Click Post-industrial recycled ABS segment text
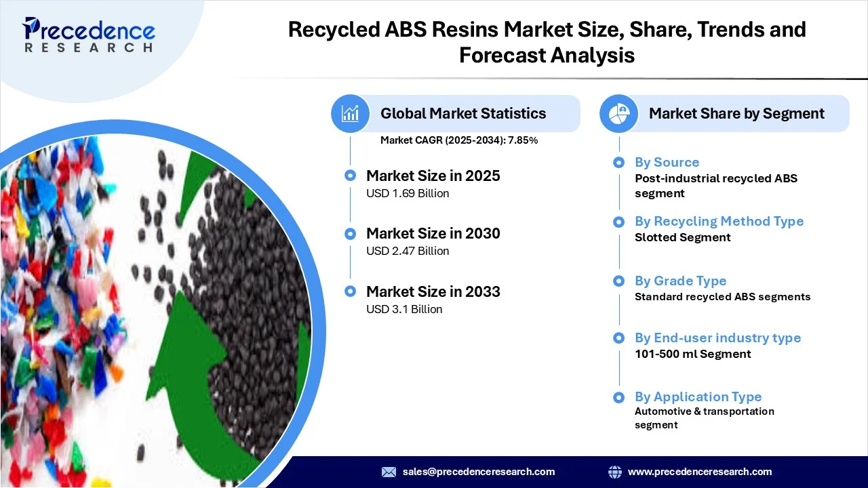This screenshot has width=868, height=488. click(x=716, y=186)
